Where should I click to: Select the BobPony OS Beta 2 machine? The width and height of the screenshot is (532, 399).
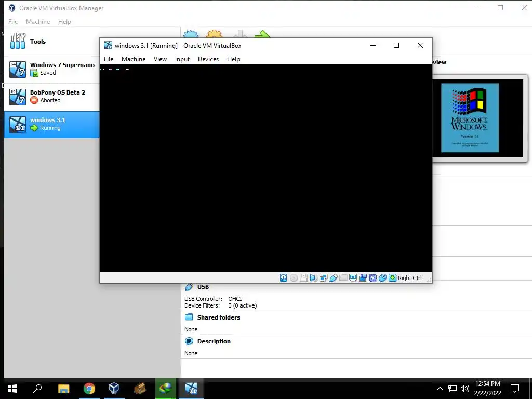coord(51,97)
